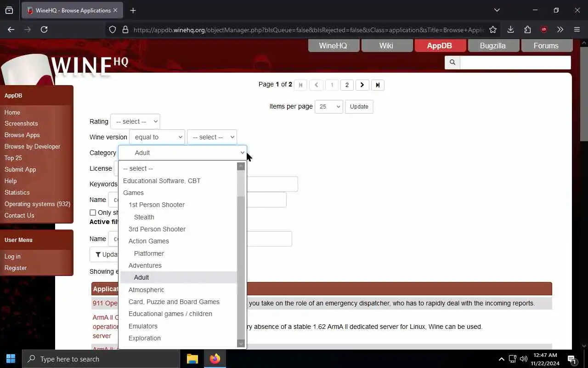Open notification center icon in taskbar
The height and width of the screenshot is (368, 588).
click(572, 359)
